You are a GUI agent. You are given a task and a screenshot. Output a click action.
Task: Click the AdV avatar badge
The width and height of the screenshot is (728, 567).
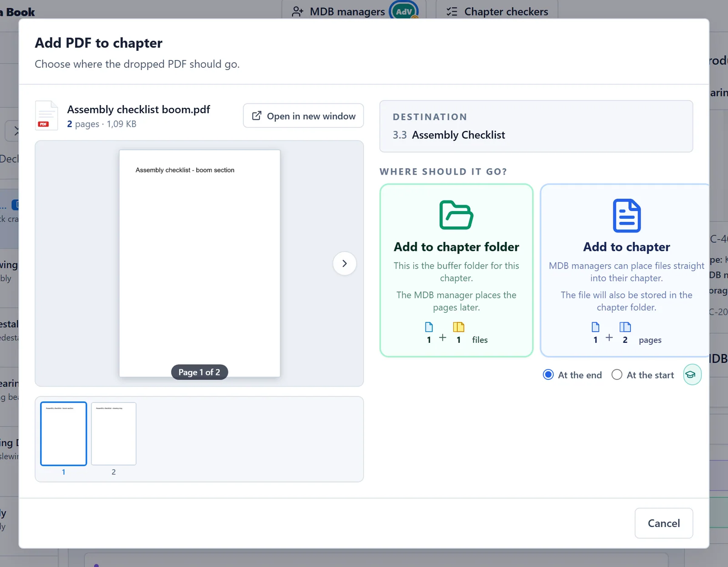[404, 11]
